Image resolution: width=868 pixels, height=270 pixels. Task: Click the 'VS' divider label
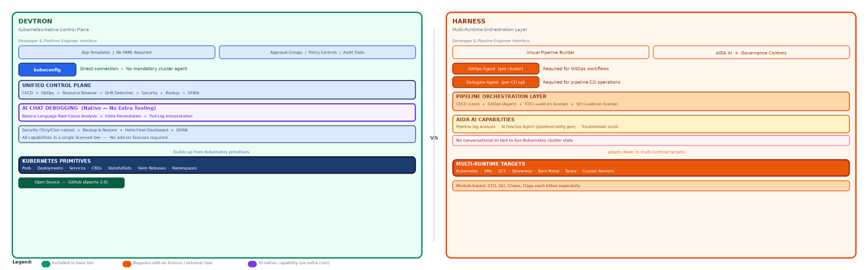point(434,138)
